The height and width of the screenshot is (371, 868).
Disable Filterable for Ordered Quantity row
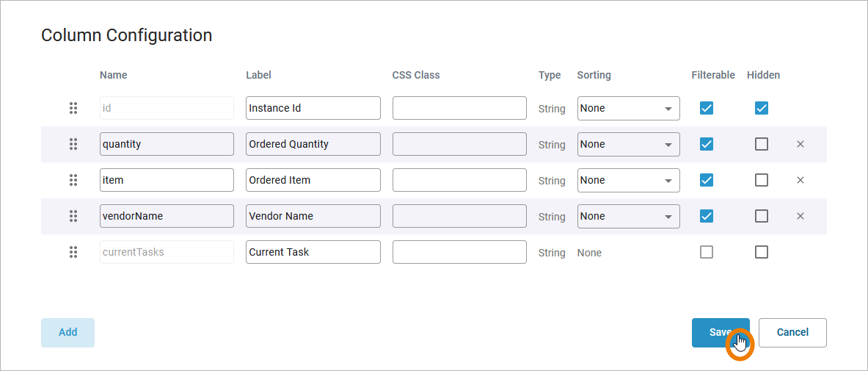point(707,144)
